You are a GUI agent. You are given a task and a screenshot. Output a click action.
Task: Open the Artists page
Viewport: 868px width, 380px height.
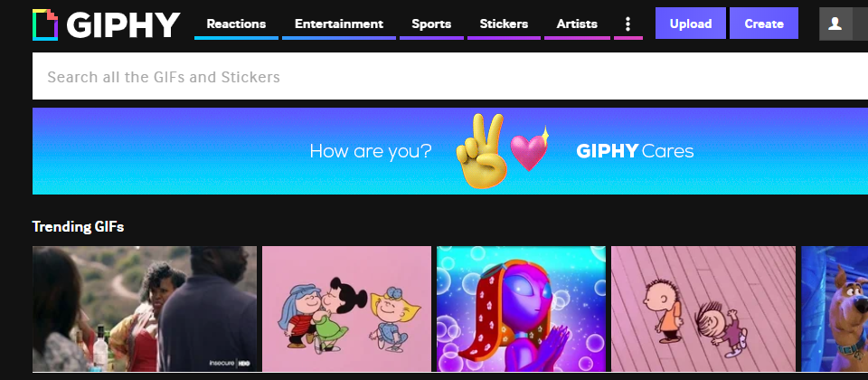tap(577, 24)
